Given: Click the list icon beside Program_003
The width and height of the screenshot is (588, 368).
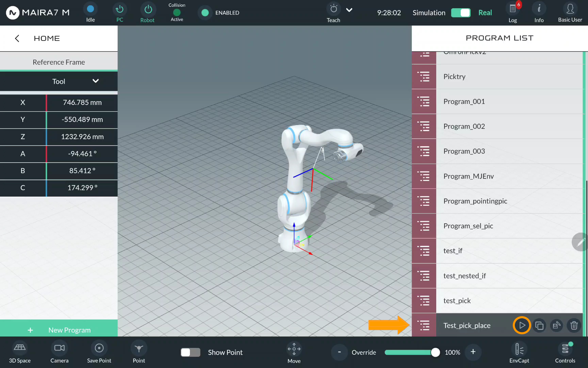Looking at the screenshot, I should point(424,151).
